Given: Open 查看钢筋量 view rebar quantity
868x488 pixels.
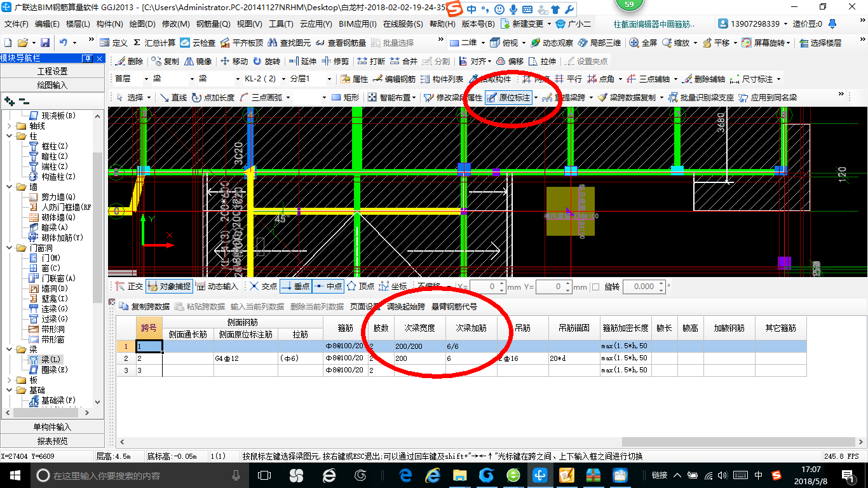Looking at the screenshot, I should 341,43.
